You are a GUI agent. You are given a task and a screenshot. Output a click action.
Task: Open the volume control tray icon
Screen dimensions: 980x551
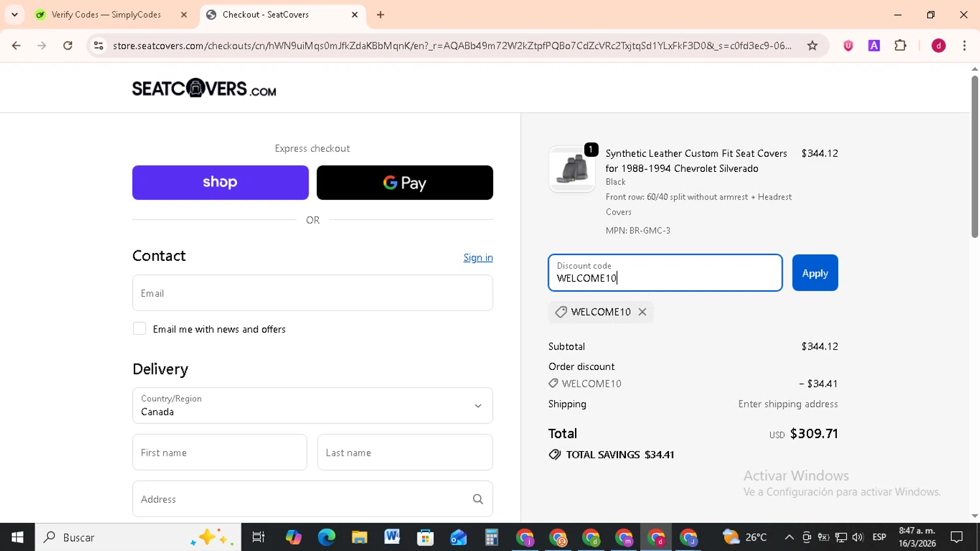tap(858, 537)
